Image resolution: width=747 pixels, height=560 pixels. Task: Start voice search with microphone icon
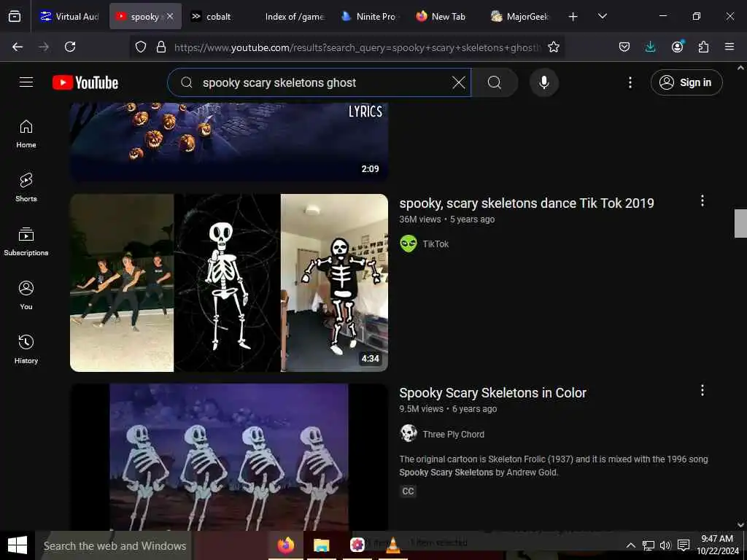(x=544, y=82)
